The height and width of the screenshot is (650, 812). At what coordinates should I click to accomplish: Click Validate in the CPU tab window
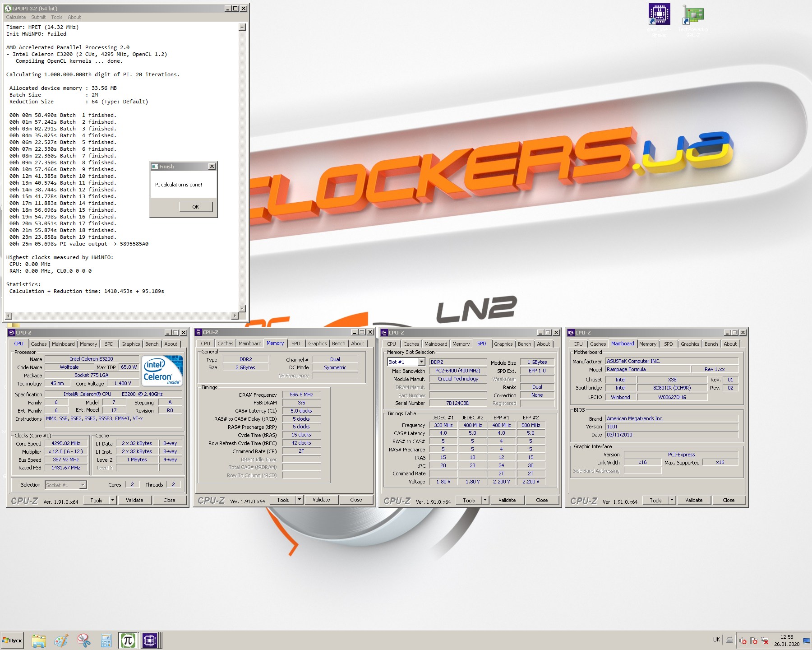(134, 500)
